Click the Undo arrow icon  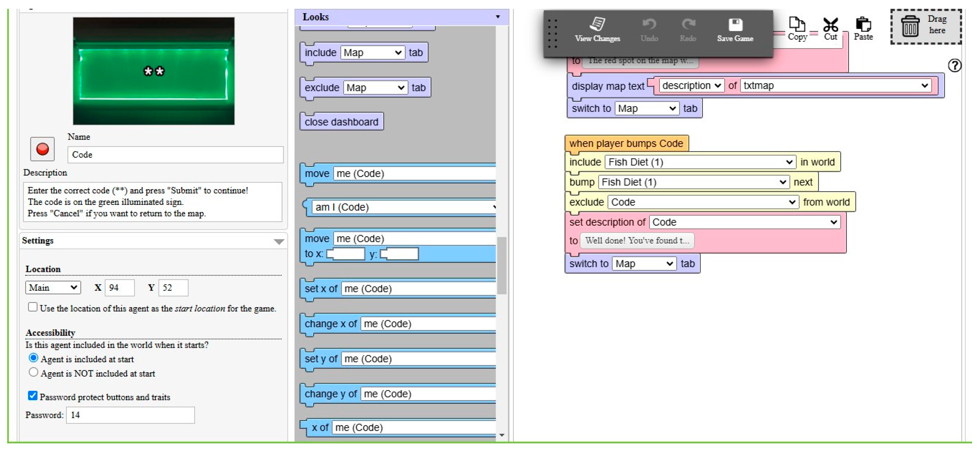[x=649, y=24]
